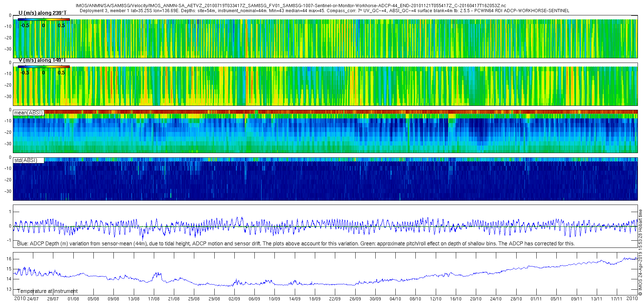Click the 'U (m/s) along 239°T' title
Screen dimensions: 644x304
coord(42,13)
